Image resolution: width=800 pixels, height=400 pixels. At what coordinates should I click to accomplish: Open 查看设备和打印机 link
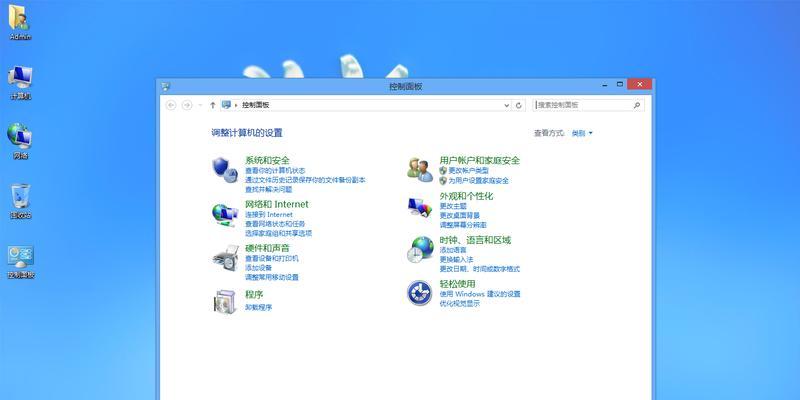coord(272,258)
